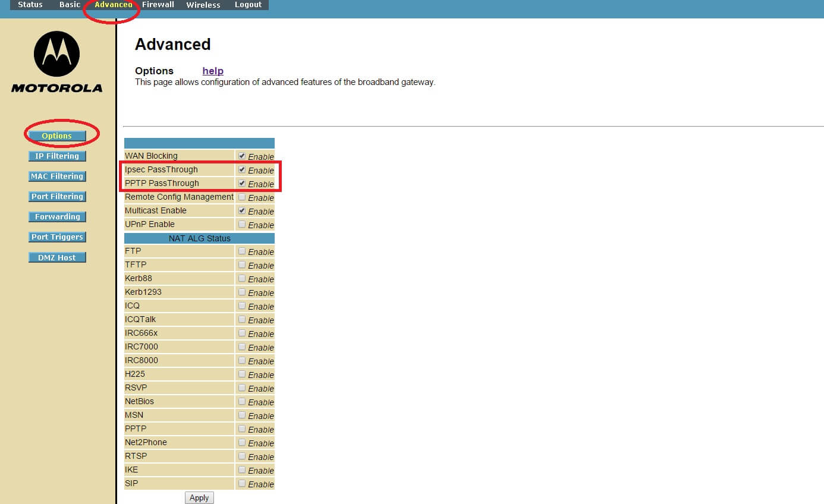
Task: Click the Remote Config Management label
Action: (x=179, y=197)
